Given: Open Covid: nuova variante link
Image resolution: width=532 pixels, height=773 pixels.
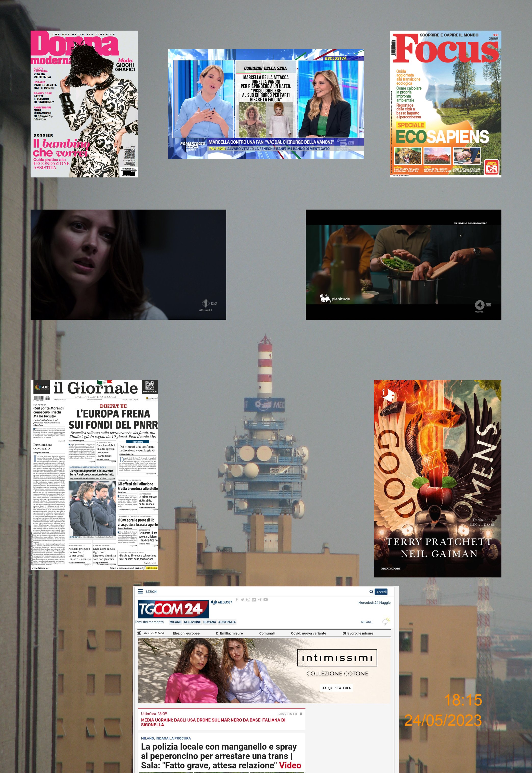Looking at the screenshot, I should coord(308,633).
